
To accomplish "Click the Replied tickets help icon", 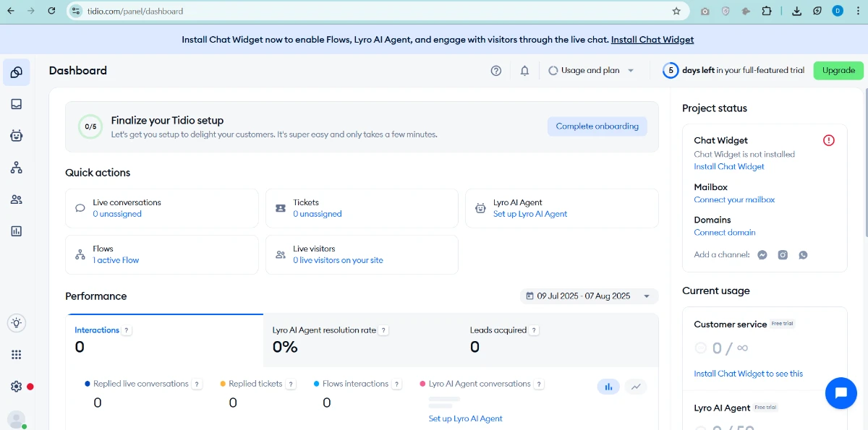I will pyautogui.click(x=291, y=384).
